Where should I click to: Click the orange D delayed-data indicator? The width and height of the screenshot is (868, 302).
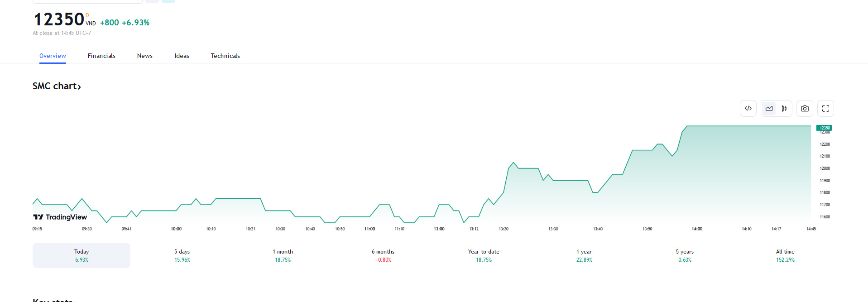click(x=87, y=15)
